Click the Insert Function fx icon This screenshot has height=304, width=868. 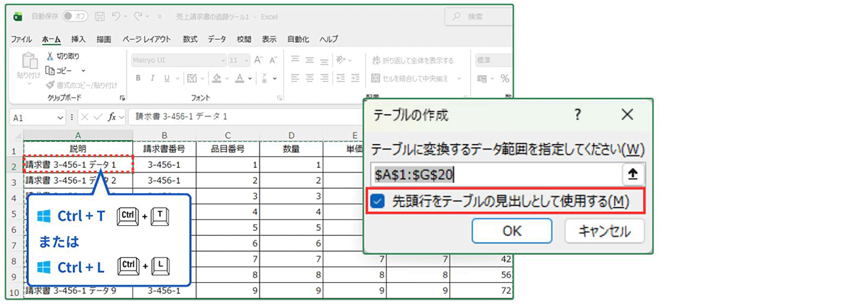(x=112, y=117)
